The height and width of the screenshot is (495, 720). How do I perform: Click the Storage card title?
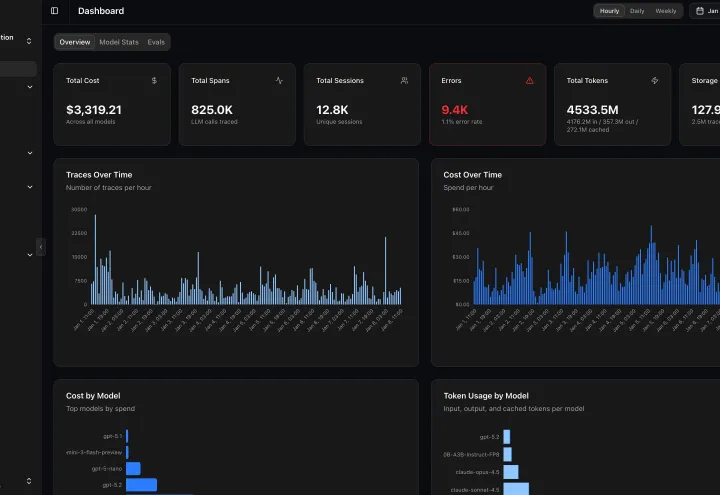pyautogui.click(x=704, y=80)
